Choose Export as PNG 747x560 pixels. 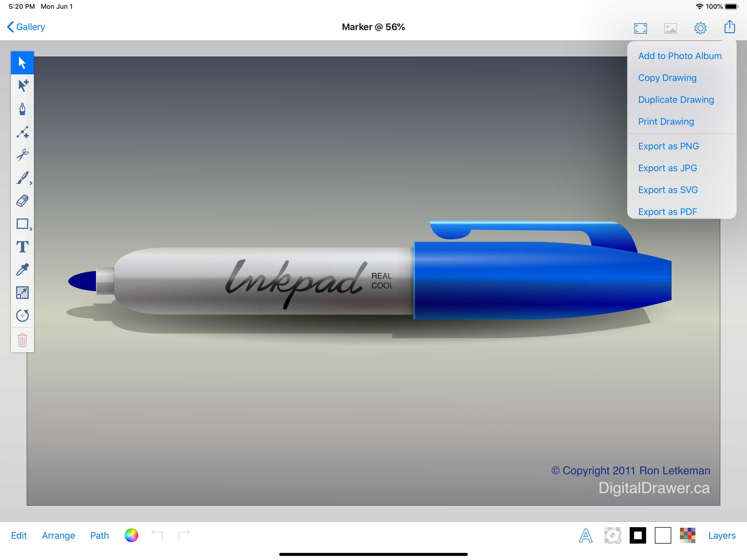click(x=668, y=147)
